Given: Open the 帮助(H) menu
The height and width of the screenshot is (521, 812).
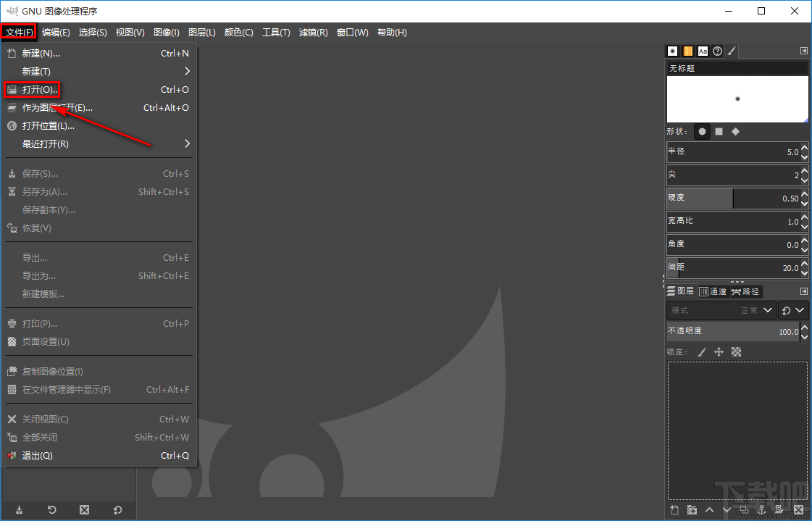Looking at the screenshot, I should click(x=392, y=32).
